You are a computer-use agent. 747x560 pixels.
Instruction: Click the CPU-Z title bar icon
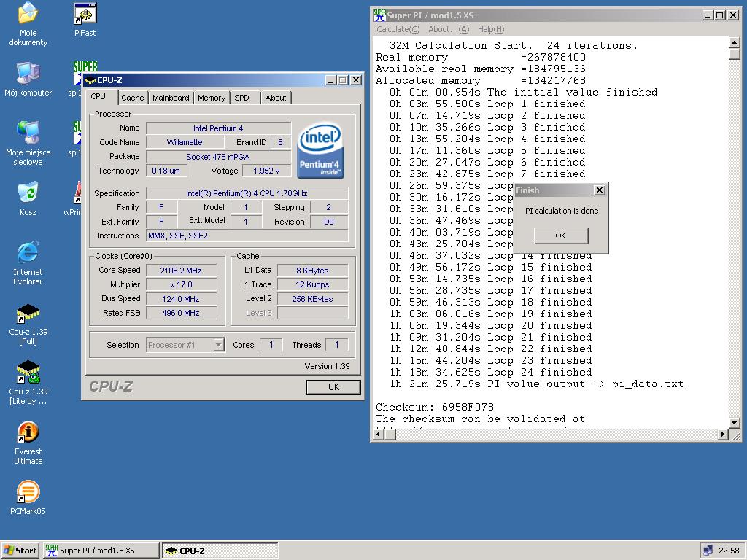click(x=90, y=80)
